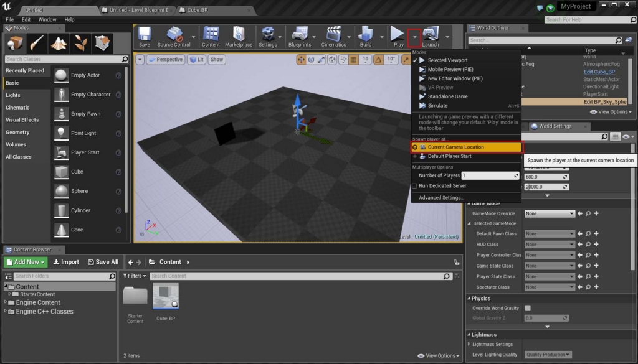The image size is (638, 364).
Task: Open Level Lighting Quality dropdown
Action: [x=548, y=355]
